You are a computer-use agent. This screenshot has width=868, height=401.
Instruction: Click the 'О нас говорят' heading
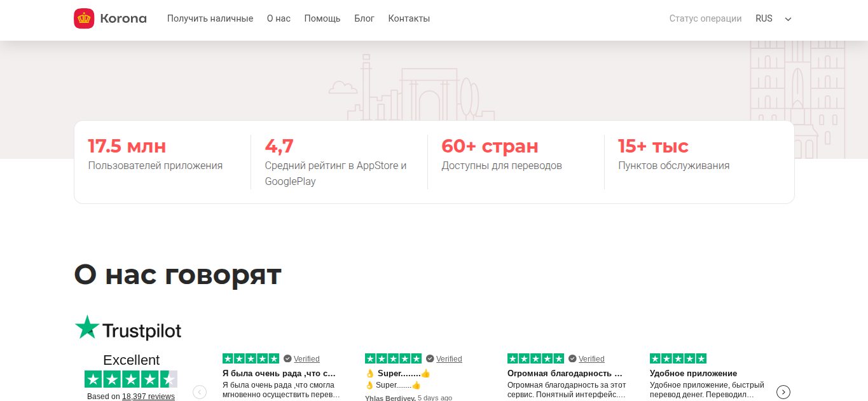tap(177, 275)
